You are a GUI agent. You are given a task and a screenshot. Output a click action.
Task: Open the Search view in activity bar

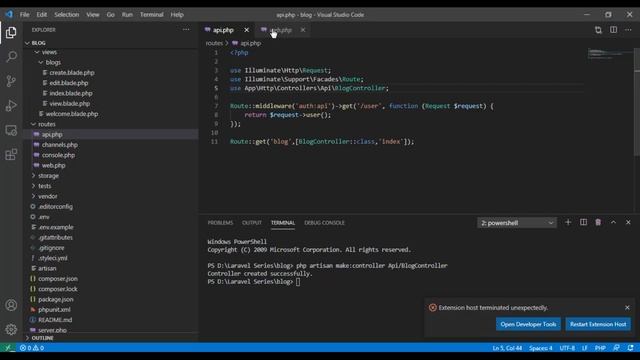tap(11, 56)
